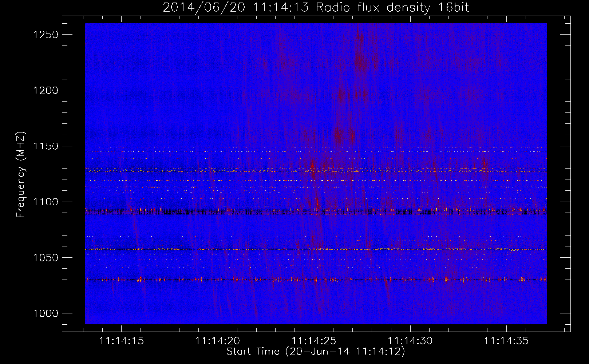Image resolution: width=589 pixels, height=364 pixels.
Task: Click the 11:14:30 time tick label
Action: coord(410,341)
